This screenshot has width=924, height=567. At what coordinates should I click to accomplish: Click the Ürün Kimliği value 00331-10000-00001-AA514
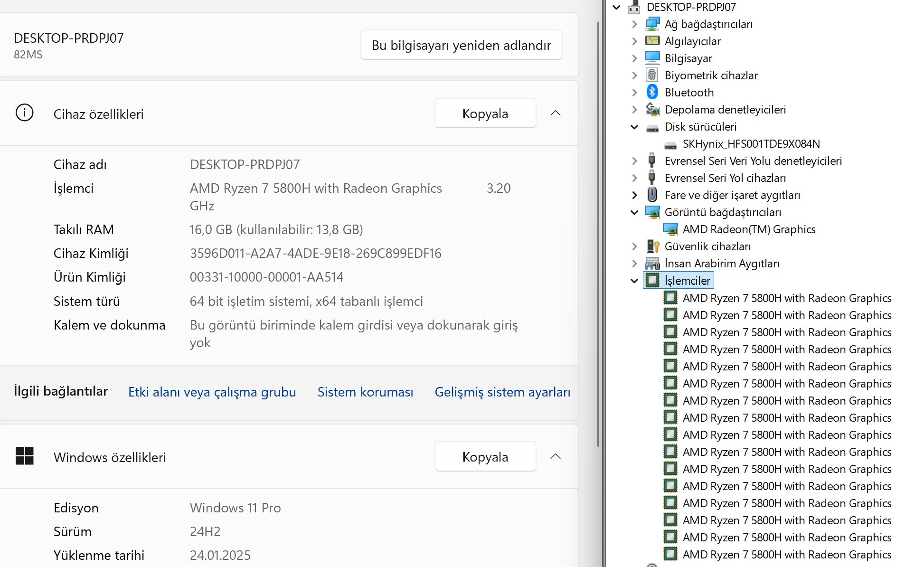coord(266,277)
